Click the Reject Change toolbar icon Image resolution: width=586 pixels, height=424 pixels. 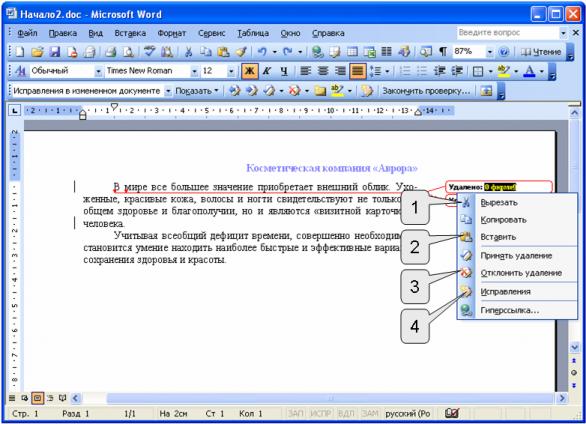pyautogui.click(x=295, y=91)
